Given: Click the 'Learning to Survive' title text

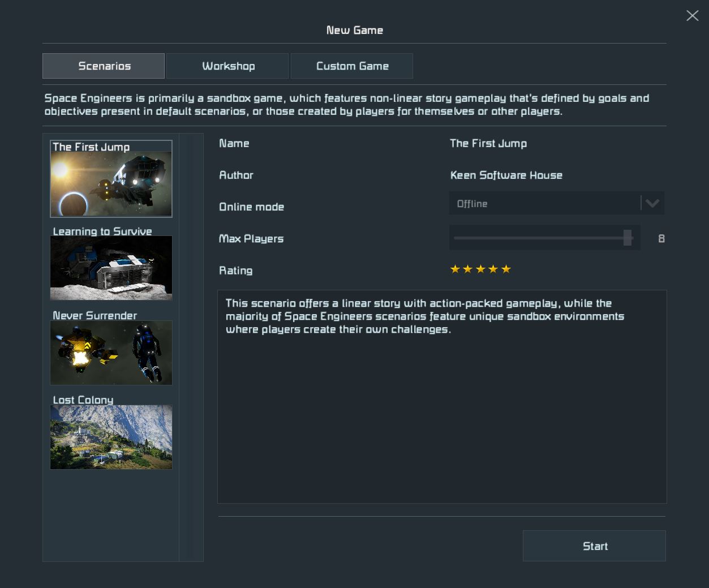Looking at the screenshot, I should click(x=102, y=231).
